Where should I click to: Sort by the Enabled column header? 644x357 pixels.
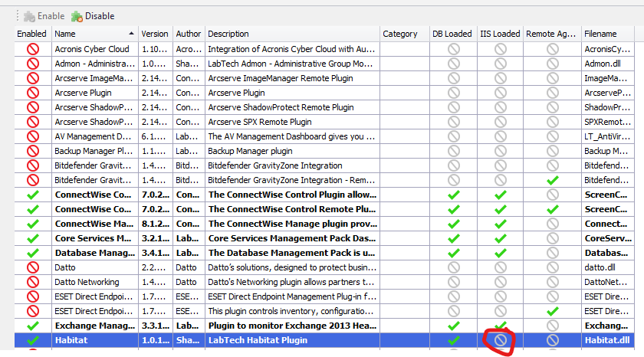(32, 34)
